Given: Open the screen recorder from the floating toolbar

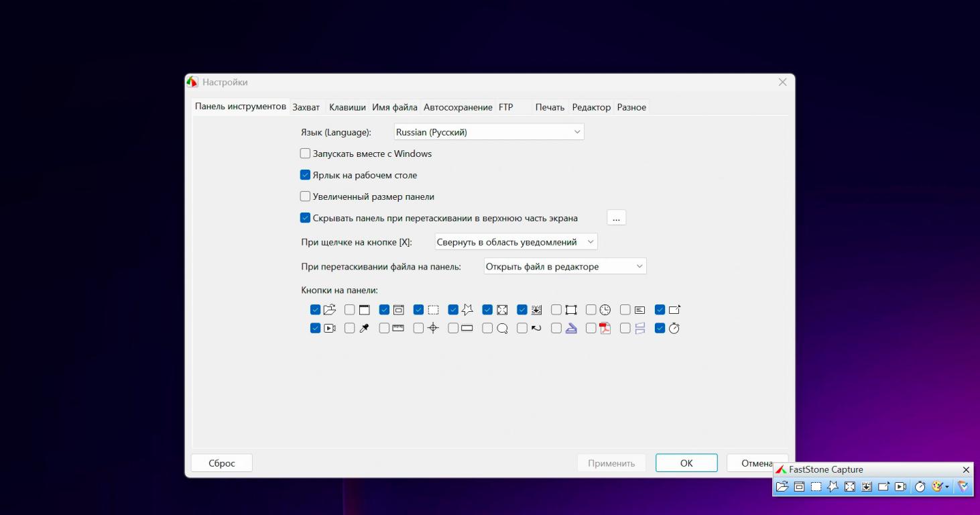Looking at the screenshot, I should 900,487.
